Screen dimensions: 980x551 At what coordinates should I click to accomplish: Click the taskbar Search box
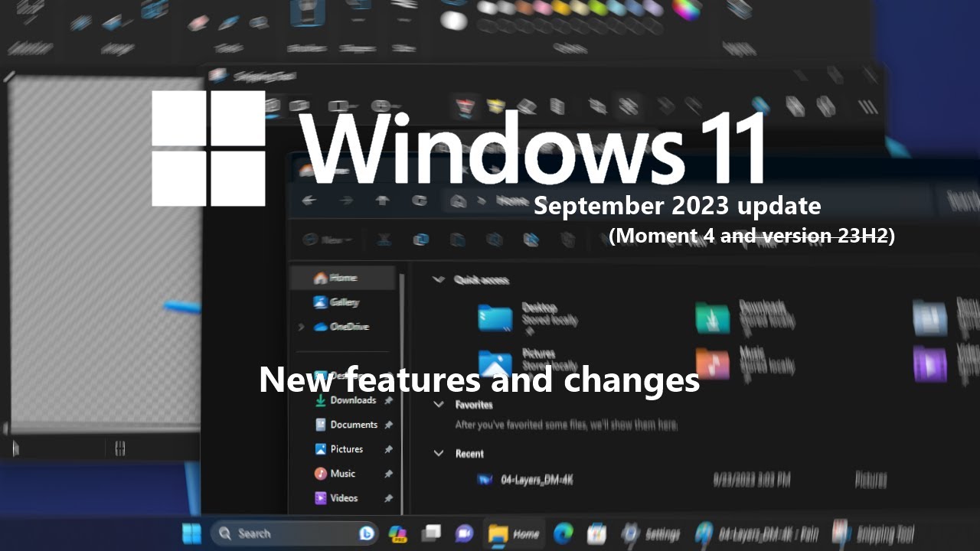tap(295, 533)
